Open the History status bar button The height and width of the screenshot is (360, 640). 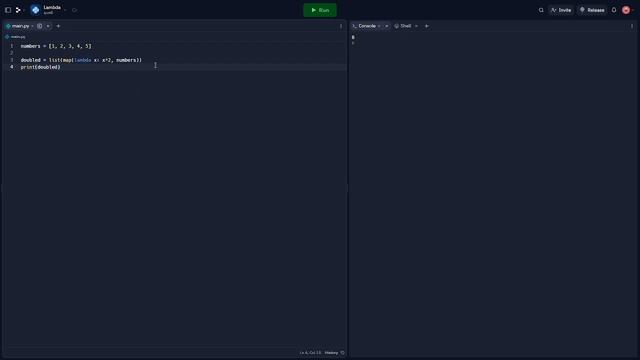pos(334,353)
